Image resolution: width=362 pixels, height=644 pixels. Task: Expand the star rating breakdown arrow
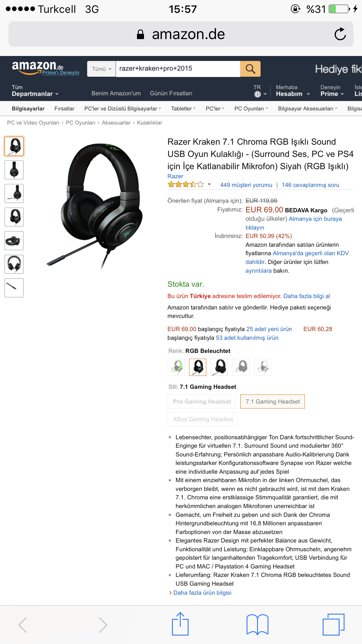click(x=209, y=184)
